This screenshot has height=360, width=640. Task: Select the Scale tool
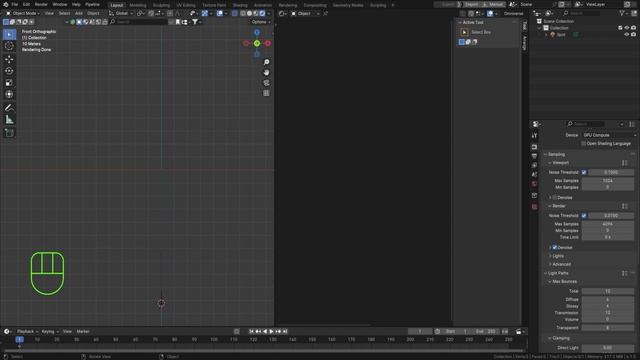coord(9,83)
